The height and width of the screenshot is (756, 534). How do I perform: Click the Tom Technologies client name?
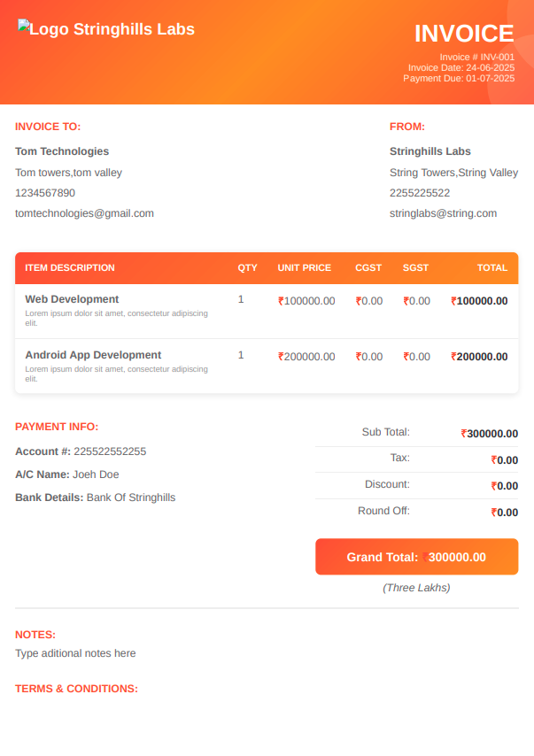click(x=62, y=151)
